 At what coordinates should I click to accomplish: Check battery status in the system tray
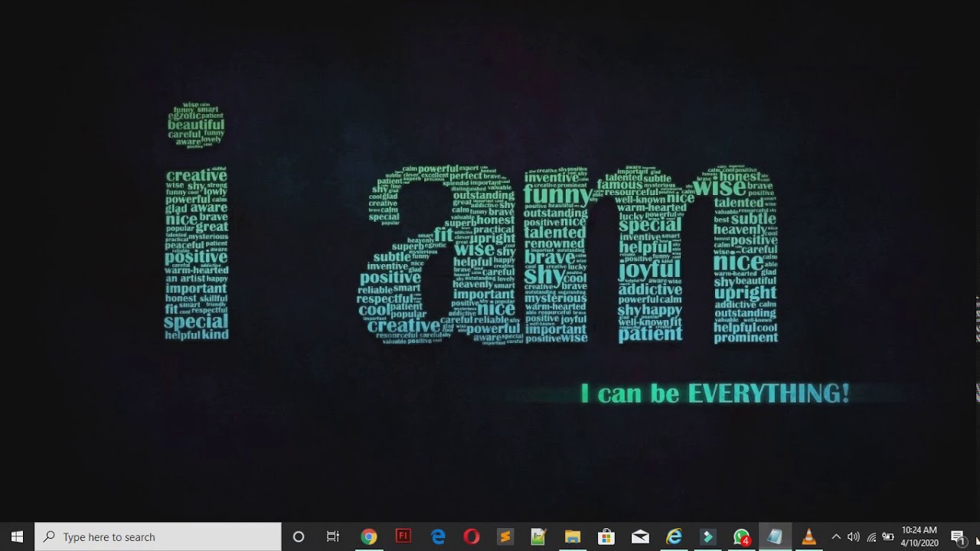pos(888,536)
